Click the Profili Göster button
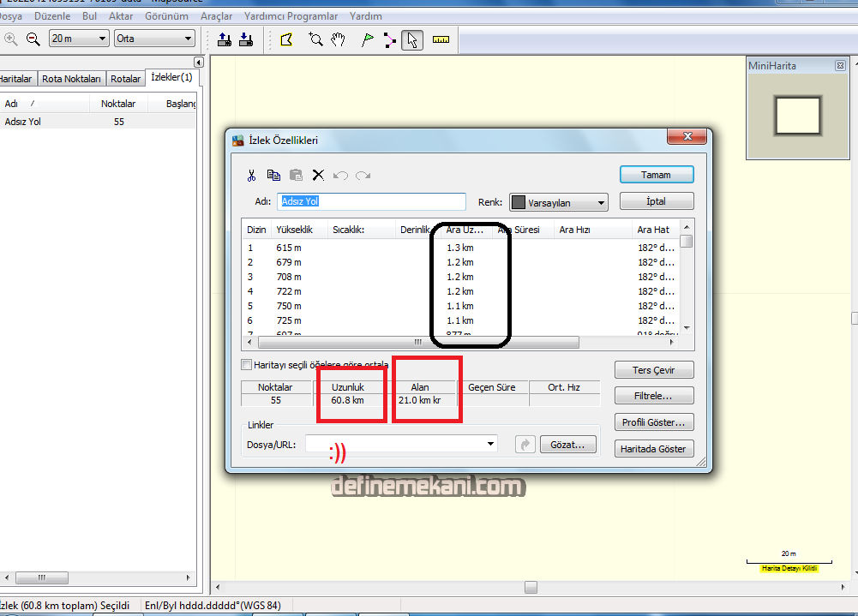Screen dimensions: 858x616 654,422
